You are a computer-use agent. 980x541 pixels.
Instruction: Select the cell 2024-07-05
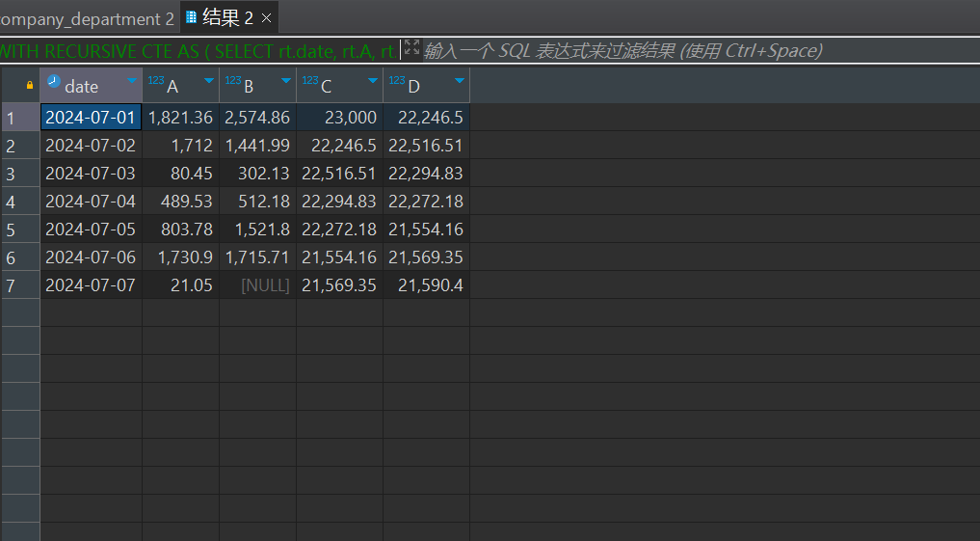coord(92,230)
